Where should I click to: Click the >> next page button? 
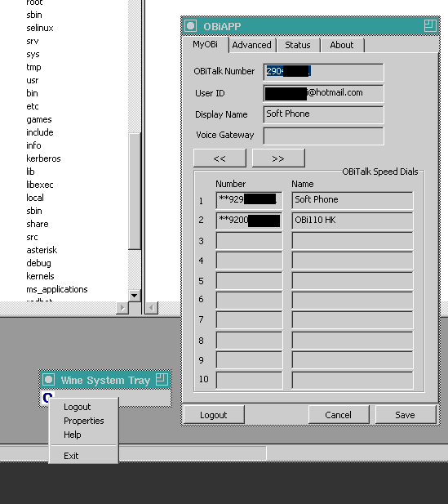tap(278, 158)
